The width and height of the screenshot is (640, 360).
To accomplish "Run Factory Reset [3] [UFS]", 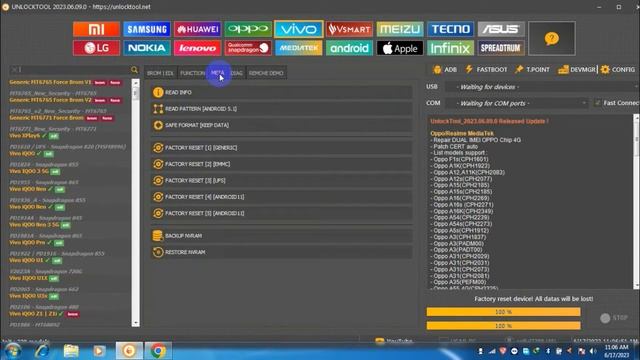I will tap(281, 180).
